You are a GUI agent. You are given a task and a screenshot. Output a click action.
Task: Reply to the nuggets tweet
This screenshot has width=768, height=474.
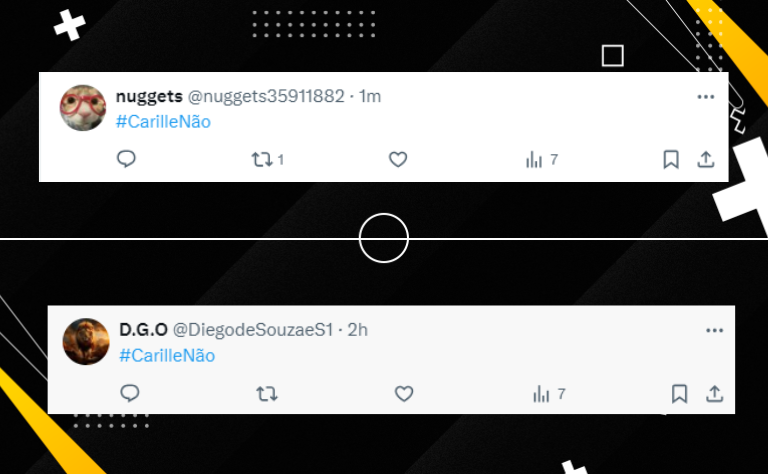126,159
